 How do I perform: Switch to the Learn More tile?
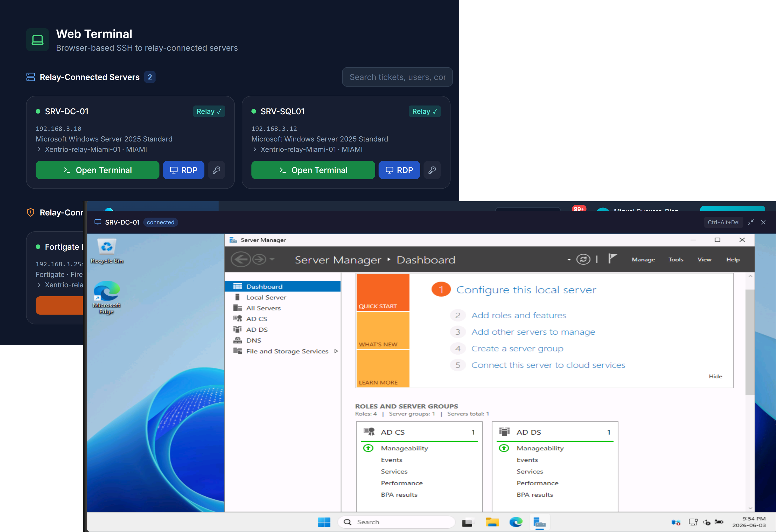tap(383, 369)
